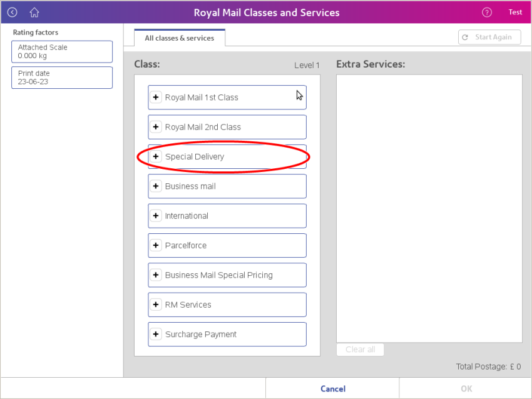Select the Special Delivery label

pos(195,156)
